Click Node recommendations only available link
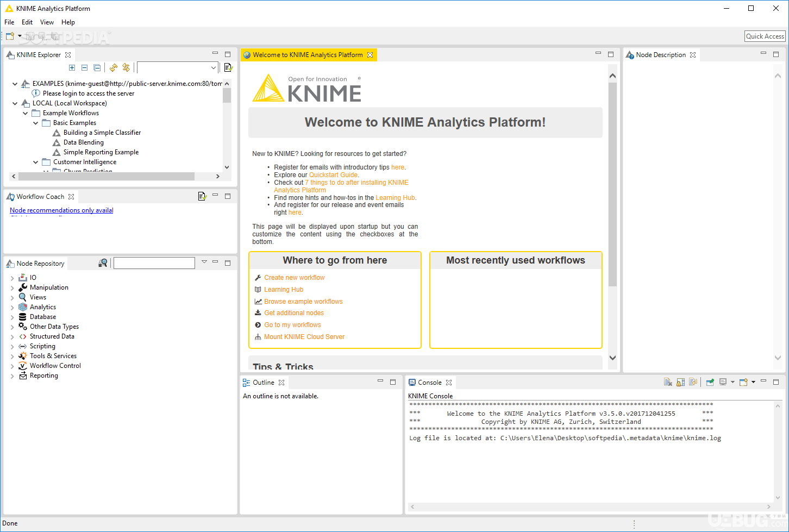Viewport: 789px width, 532px height. tap(61, 210)
